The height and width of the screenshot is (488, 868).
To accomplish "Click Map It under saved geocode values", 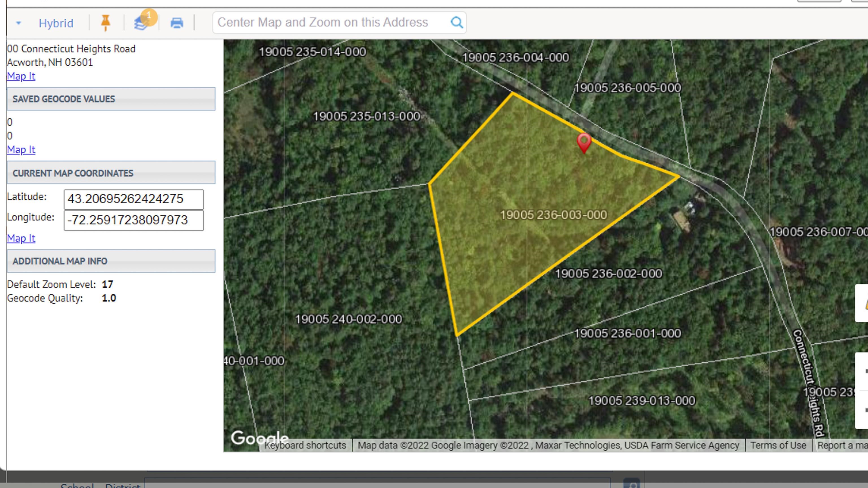I will [x=21, y=149].
